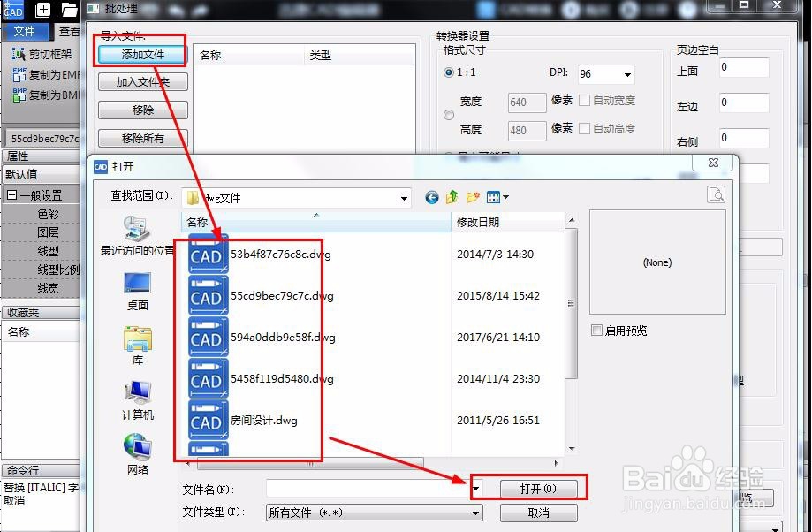Select the 1:1 format ratio radio button
The height and width of the screenshot is (532, 812).
[451, 72]
